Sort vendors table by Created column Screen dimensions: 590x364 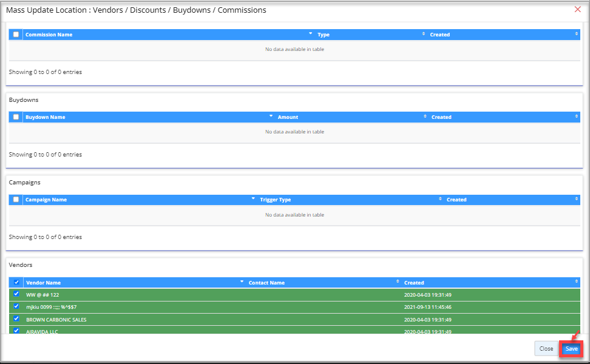point(491,283)
